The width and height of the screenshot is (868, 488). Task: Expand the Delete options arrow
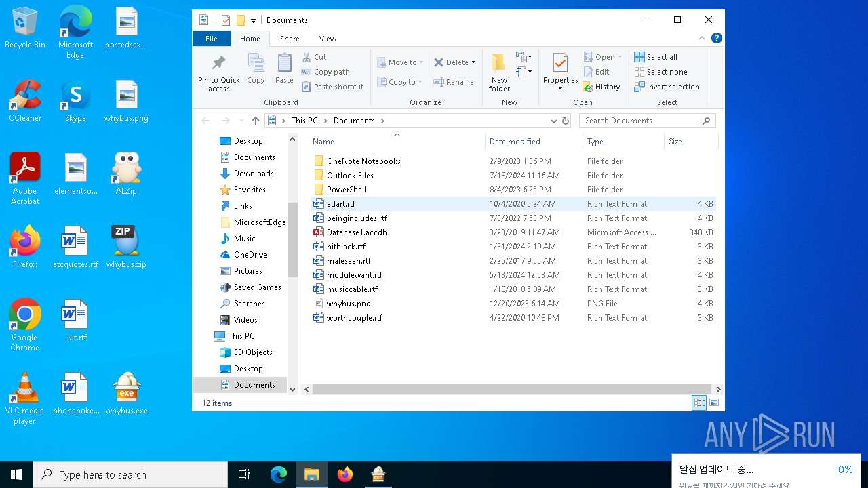[x=473, y=62]
